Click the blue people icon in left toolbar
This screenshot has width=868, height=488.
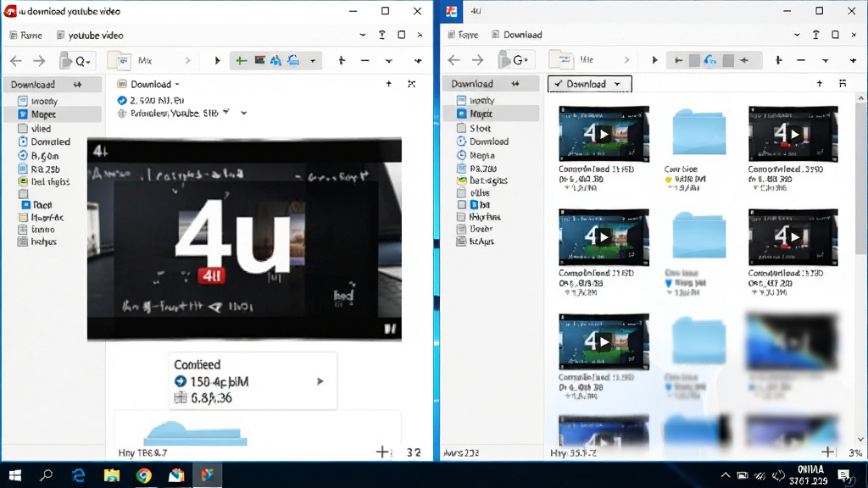click(x=275, y=60)
